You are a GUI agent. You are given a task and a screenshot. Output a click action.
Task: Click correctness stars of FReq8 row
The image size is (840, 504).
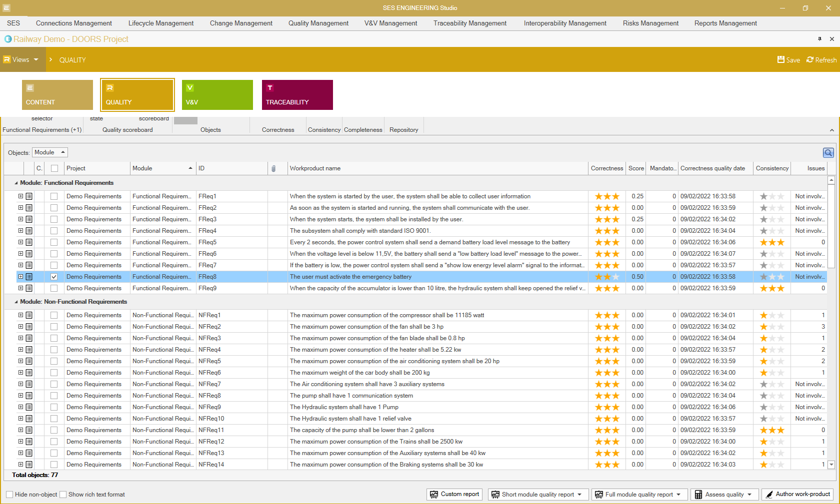[607, 277]
